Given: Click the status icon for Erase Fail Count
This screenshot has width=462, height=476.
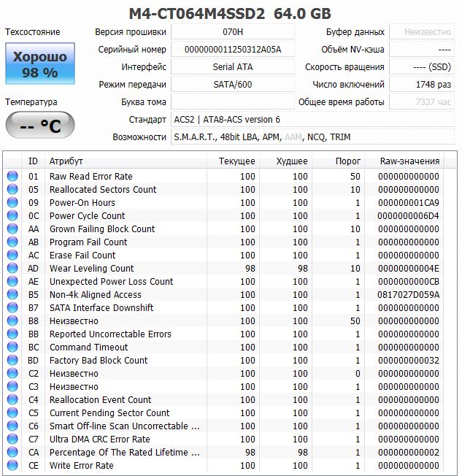Looking at the screenshot, I should coord(12,255).
